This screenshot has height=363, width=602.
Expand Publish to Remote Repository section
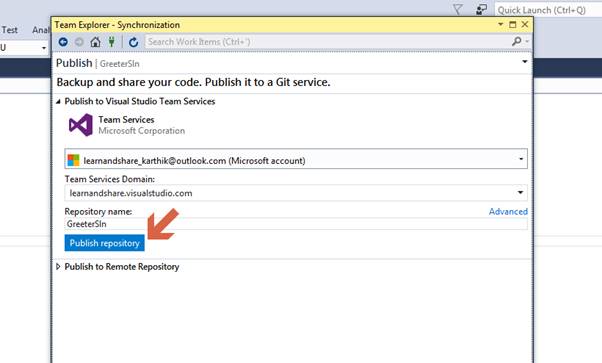point(58,267)
